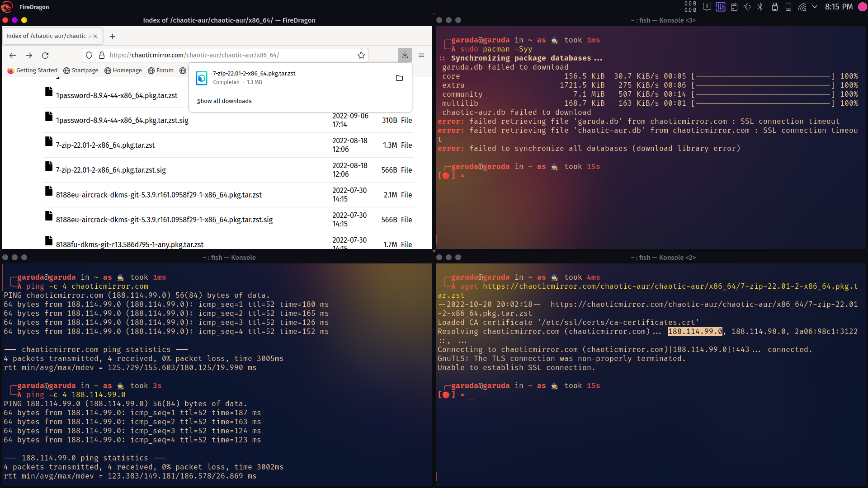
Task: Open the Homepage bookmark
Action: [123, 70]
